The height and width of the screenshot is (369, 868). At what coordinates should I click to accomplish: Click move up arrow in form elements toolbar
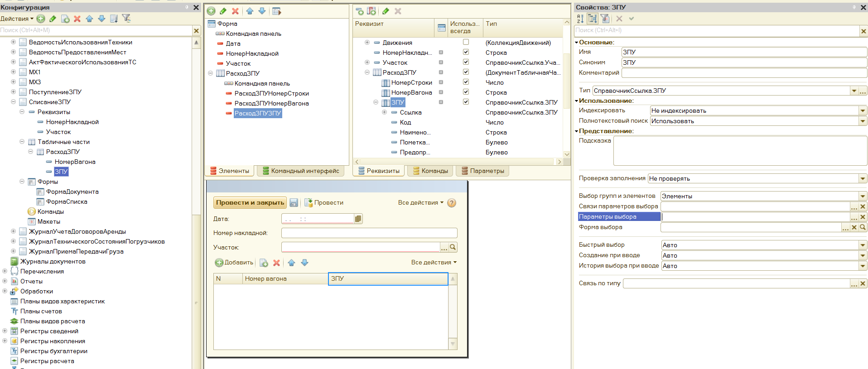[x=250, y=11]
